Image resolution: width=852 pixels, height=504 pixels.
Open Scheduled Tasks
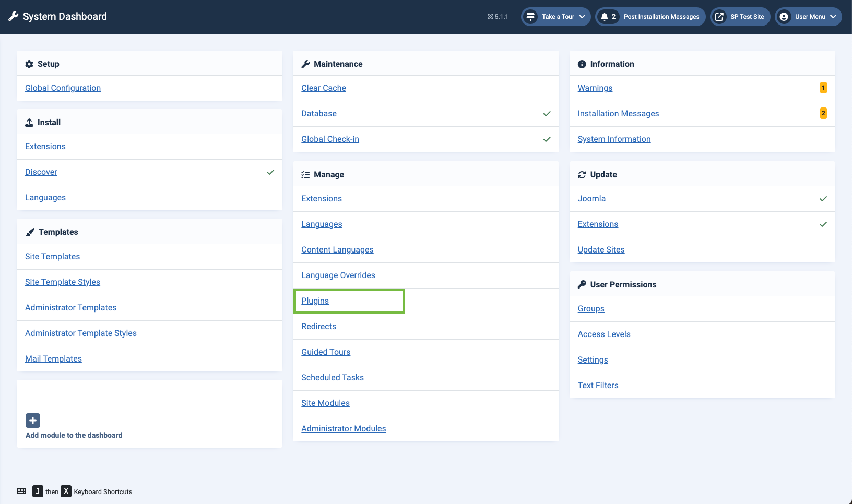tap(332, 378)
